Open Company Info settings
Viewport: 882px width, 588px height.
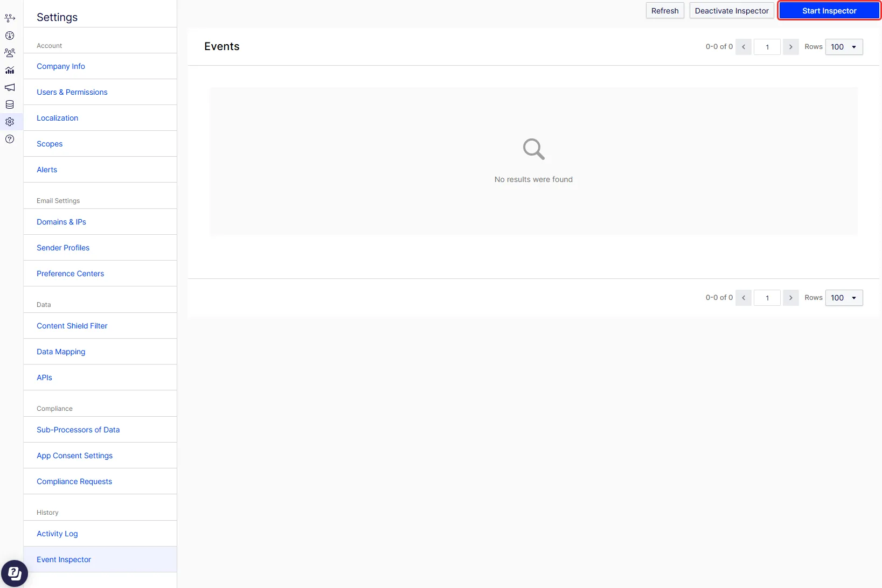[x=100, y=66]
